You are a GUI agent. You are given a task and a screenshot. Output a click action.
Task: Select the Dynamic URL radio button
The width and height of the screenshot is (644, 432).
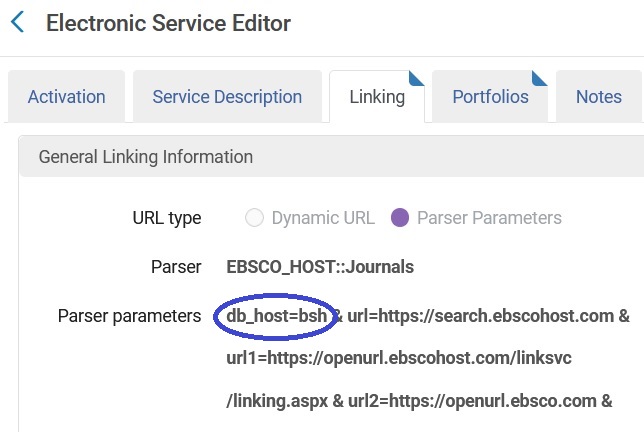click(254, 218)
